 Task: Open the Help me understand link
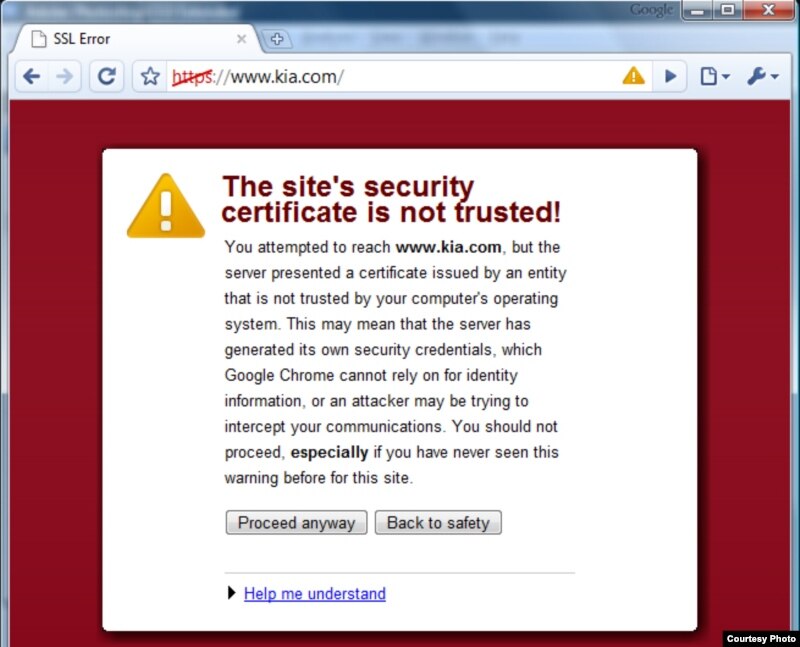[x=315, y=593]
